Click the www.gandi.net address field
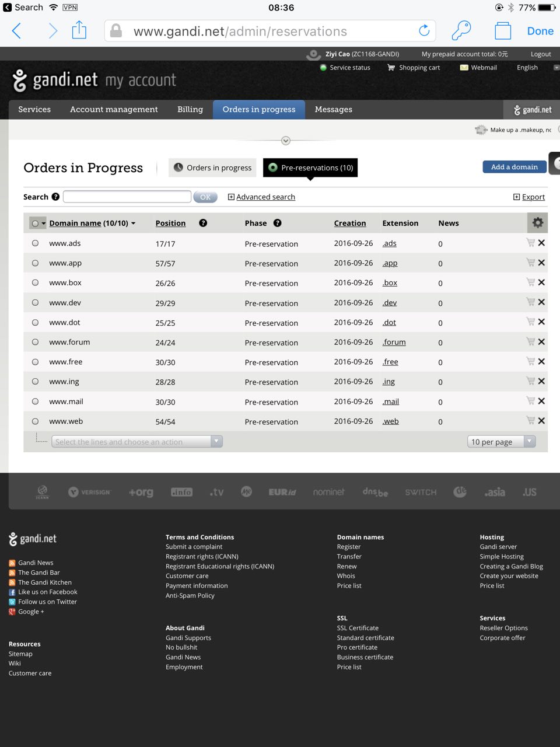The width and height of the screenshot is (560, 747). pyautogui.click(x=271, y=31)
